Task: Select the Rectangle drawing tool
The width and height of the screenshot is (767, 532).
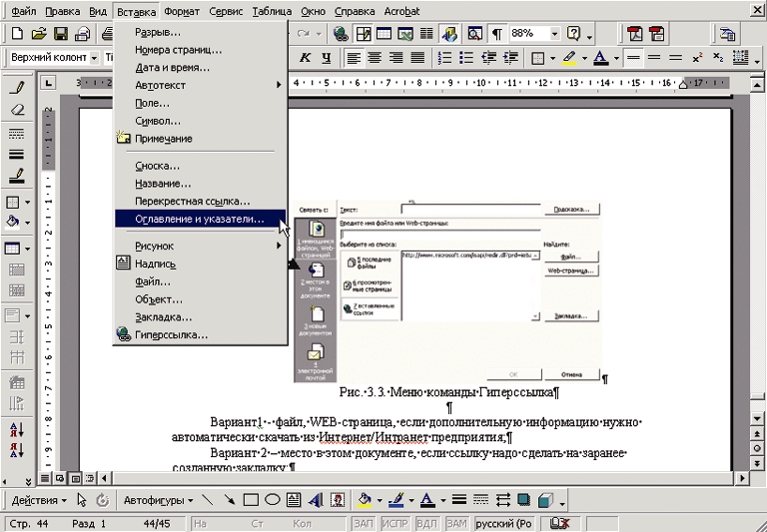Action: click(x=251, y=500)
